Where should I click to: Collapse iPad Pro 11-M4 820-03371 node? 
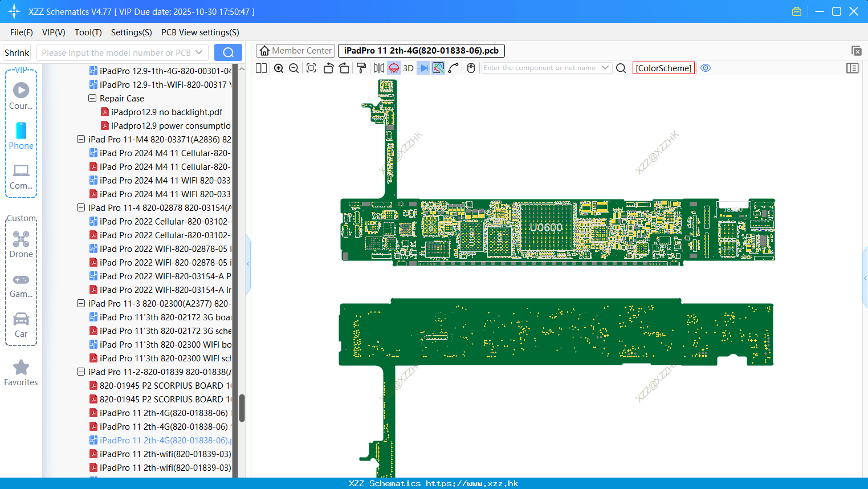tap(81, 139)
